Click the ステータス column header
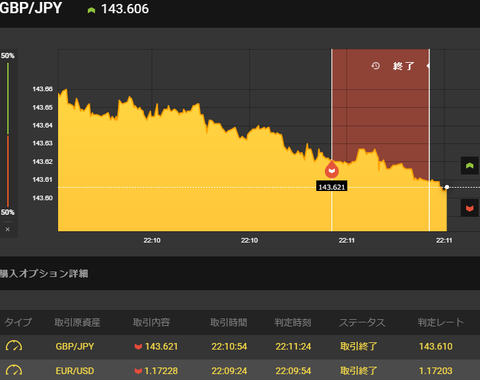Screen dimensions: 480x380 (362, 322)
